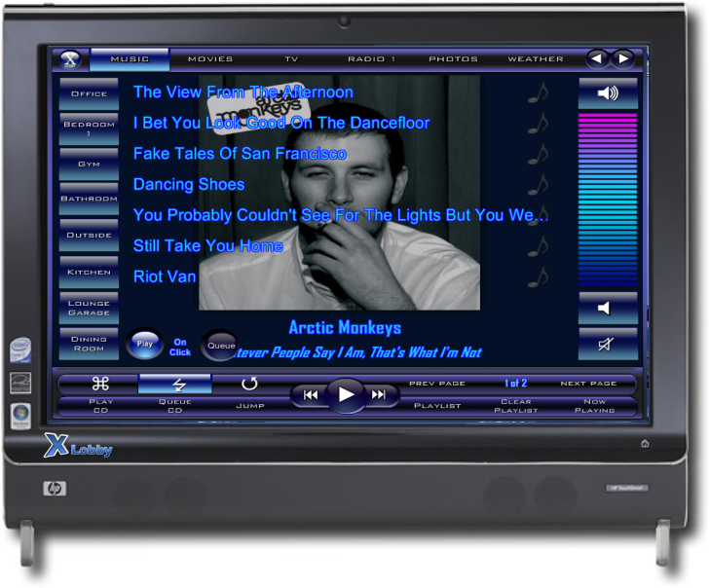Screen dimensions: 710x588
Task: Open the XLobby home logo button
Action: coord(71,59)
